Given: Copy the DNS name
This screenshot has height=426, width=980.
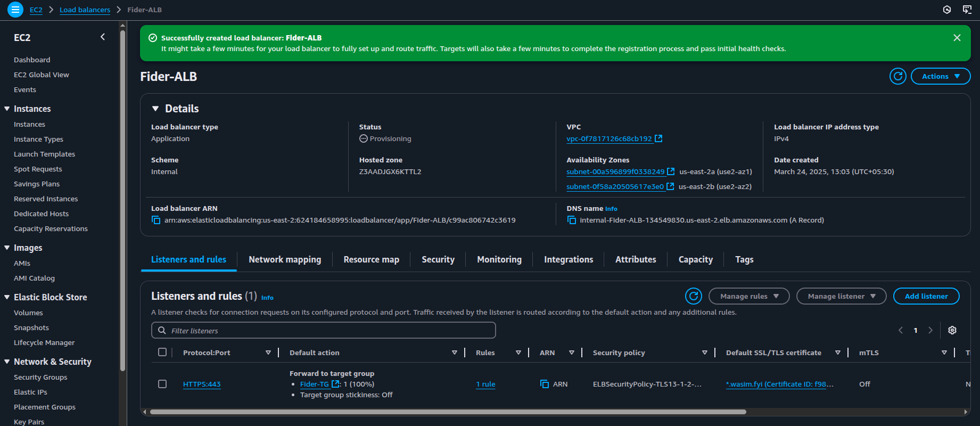Looking at the screenshot, I should pyautogui.click(x=571, y=220).
